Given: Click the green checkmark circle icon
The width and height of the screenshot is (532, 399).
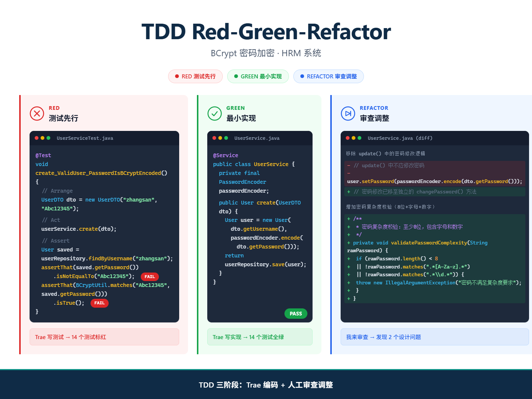Looking at the screenshot, I should tap(215, 114).
